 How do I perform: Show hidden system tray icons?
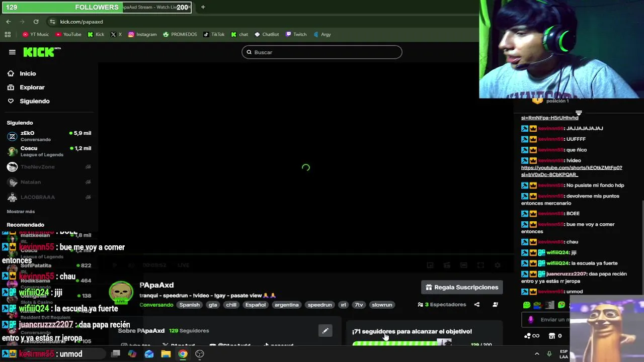(x=537, y=354)
